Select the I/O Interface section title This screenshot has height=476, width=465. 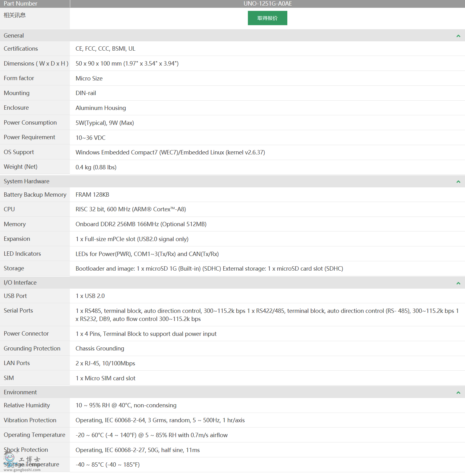(20, 283)
